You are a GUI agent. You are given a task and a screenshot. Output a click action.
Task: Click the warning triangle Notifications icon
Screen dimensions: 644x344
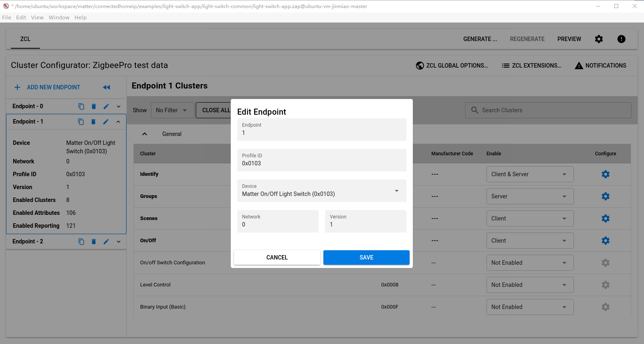[579, 66]
